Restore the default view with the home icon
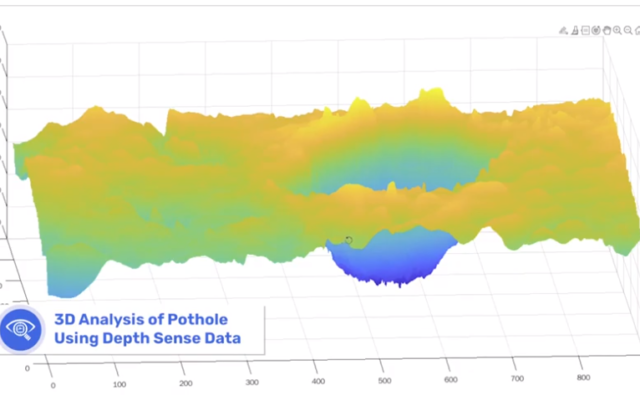640x395 pixels. coord(638,30)
